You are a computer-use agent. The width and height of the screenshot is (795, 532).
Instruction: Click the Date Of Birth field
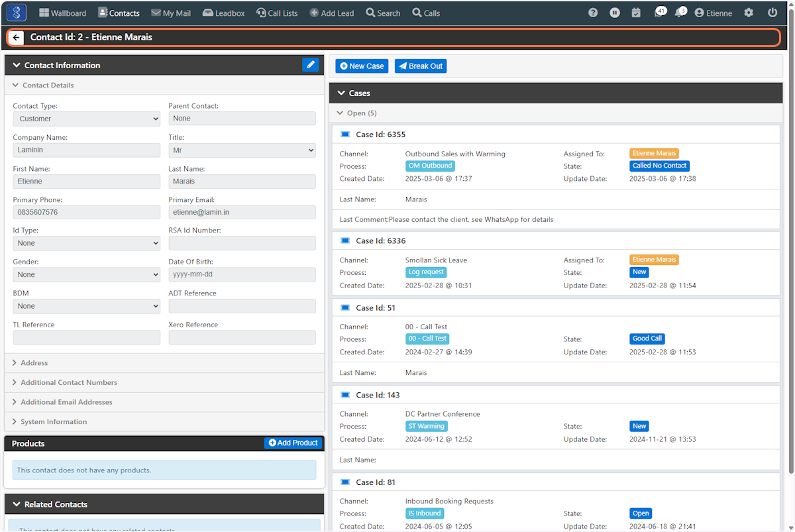pyautogui.click(x=242, y=274)
